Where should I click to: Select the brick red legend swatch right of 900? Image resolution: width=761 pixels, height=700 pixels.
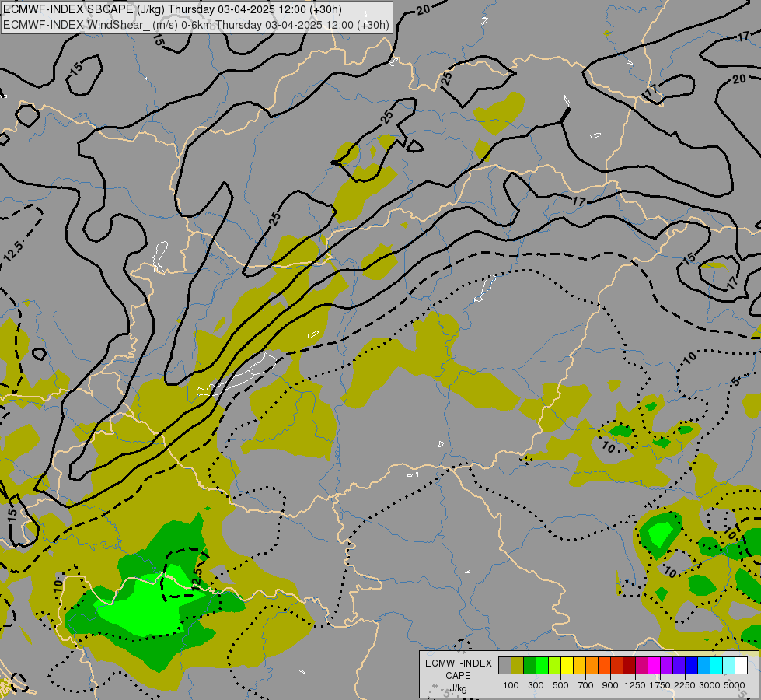(x=617, y=665)
